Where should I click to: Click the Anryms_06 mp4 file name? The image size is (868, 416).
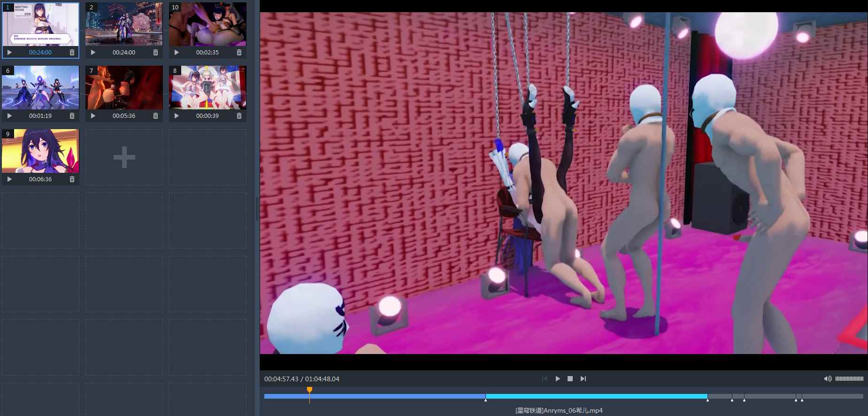click(559, 410)
